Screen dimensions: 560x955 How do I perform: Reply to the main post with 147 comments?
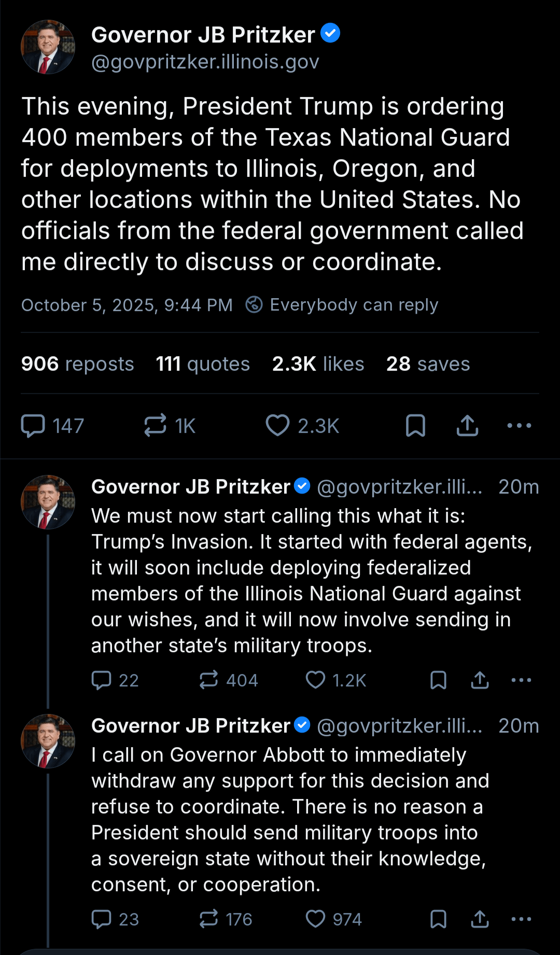pos(33,426)
